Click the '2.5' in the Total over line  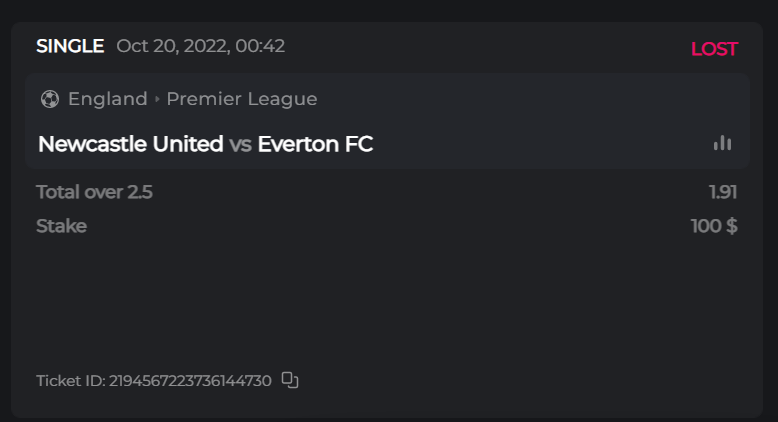click(x=140, y=192)
